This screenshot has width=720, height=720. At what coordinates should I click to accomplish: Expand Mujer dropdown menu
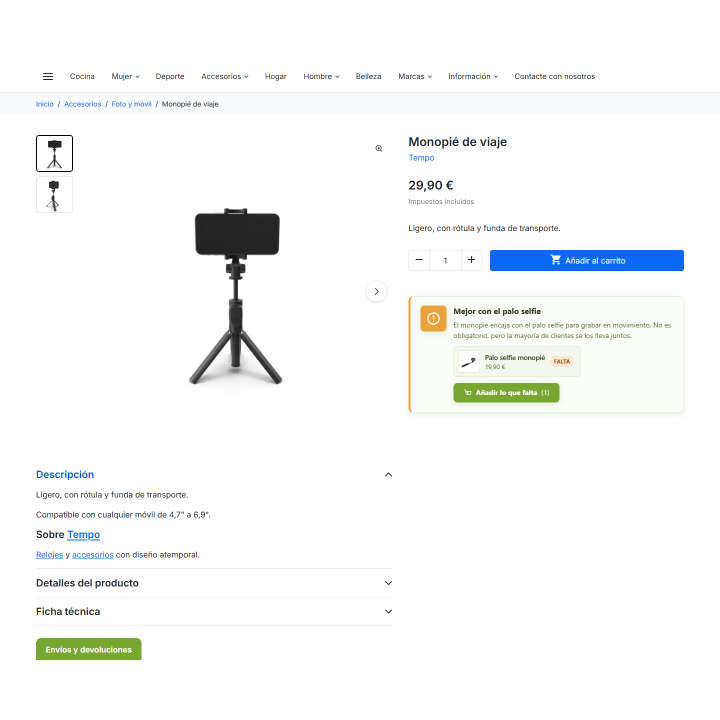pos(125,76)
